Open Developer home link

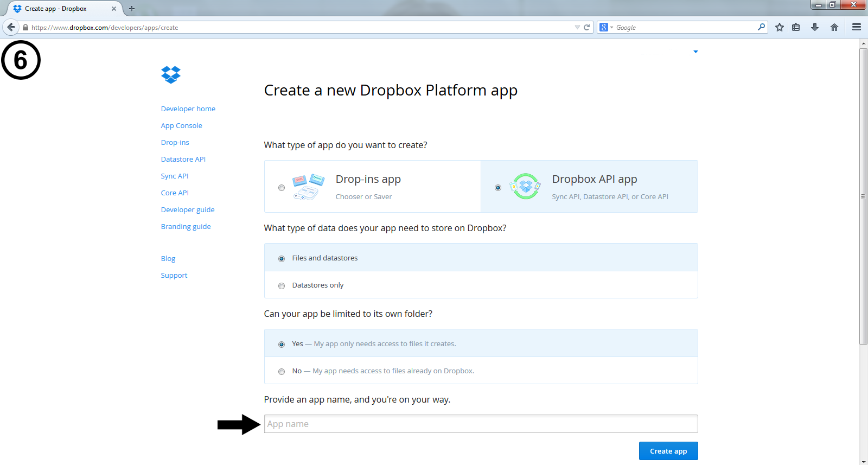188,109
